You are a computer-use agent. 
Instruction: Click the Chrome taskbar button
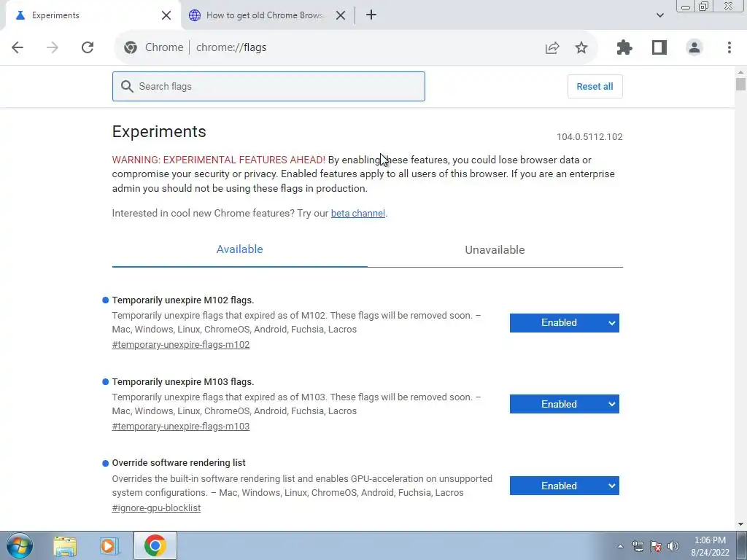pos(155,545)
